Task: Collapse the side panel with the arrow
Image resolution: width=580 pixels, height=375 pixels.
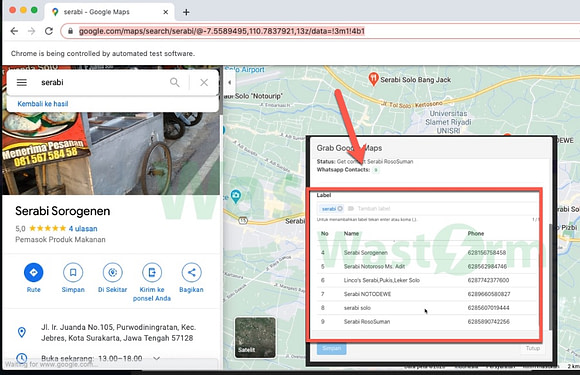Action: 229,82
